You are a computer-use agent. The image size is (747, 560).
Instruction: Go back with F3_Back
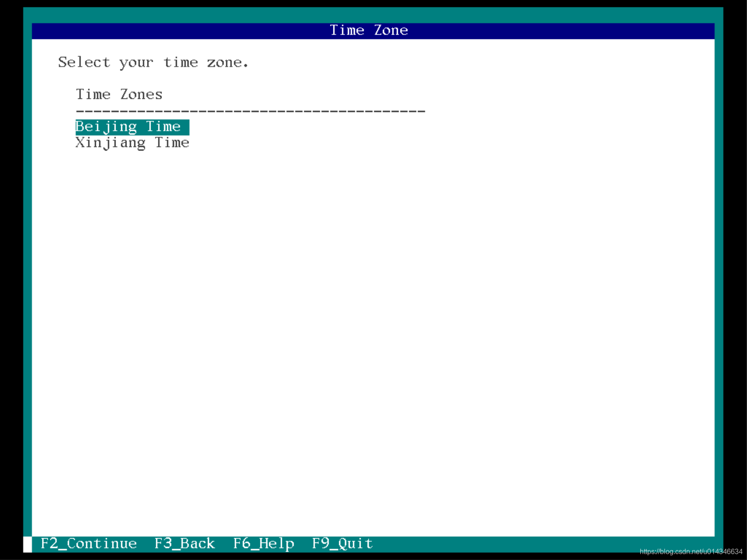click(185, 543)
